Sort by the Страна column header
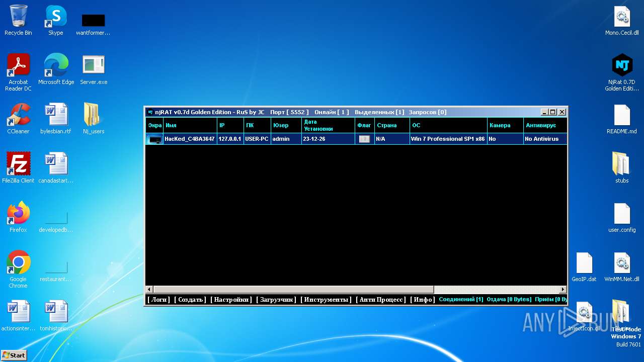Screen dimensions: 644x362 coord(392,125)
